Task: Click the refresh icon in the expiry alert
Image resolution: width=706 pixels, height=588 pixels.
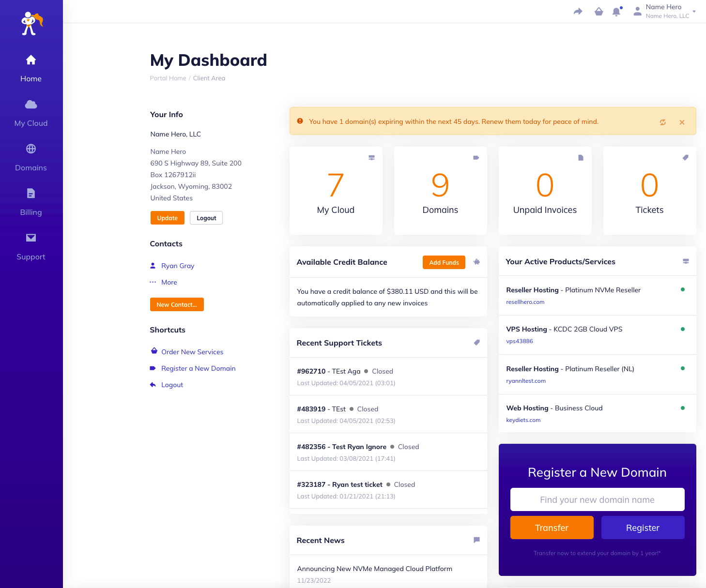Action: [663, 122]
